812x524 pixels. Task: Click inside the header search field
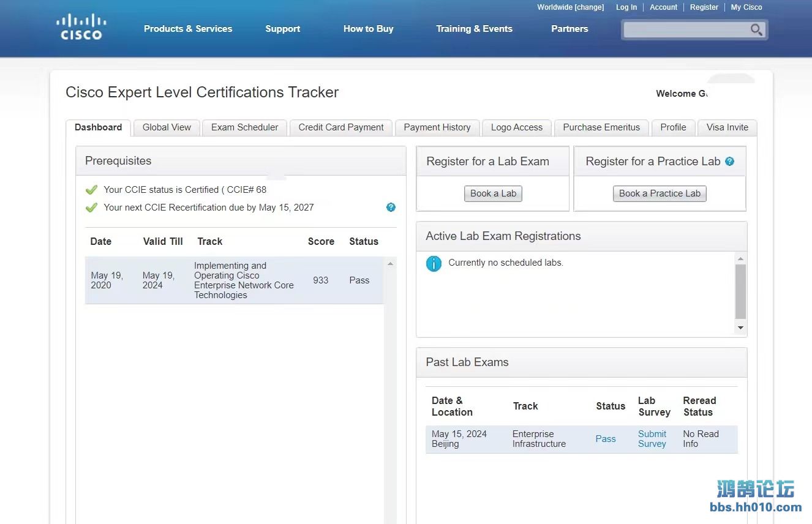[686, 29]
